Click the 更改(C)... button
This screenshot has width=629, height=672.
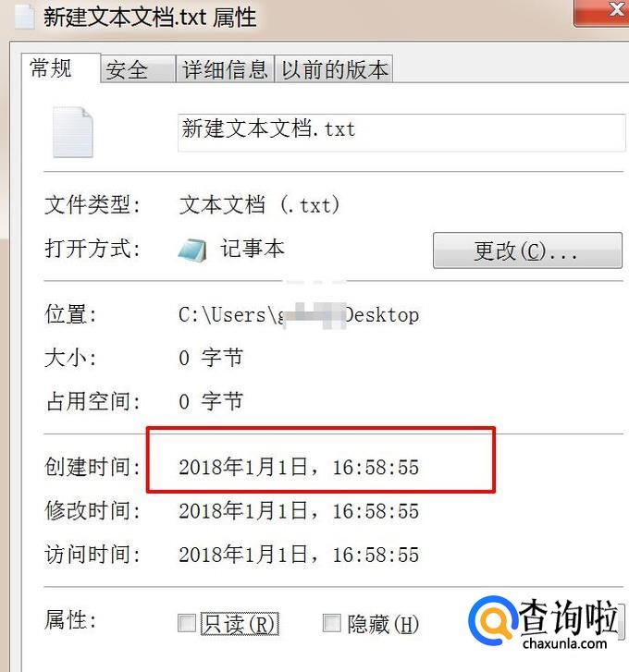tap(527, 250)
